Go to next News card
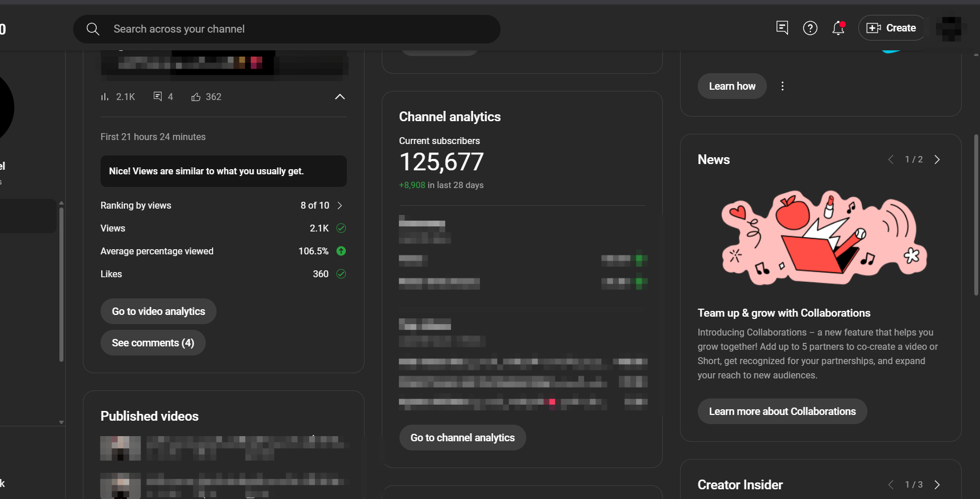The height and width of the screenshot is (499, 980). coord(937,159)
